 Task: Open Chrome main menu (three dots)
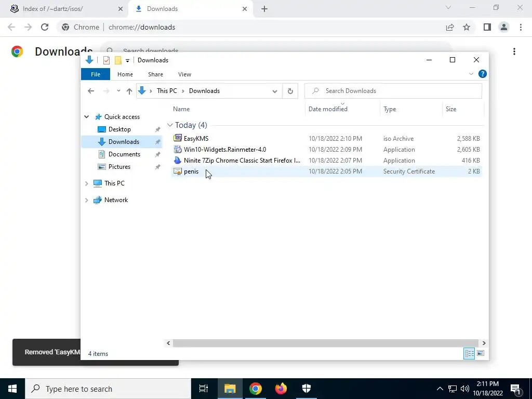pyautogui.click(x=521, y=27)
